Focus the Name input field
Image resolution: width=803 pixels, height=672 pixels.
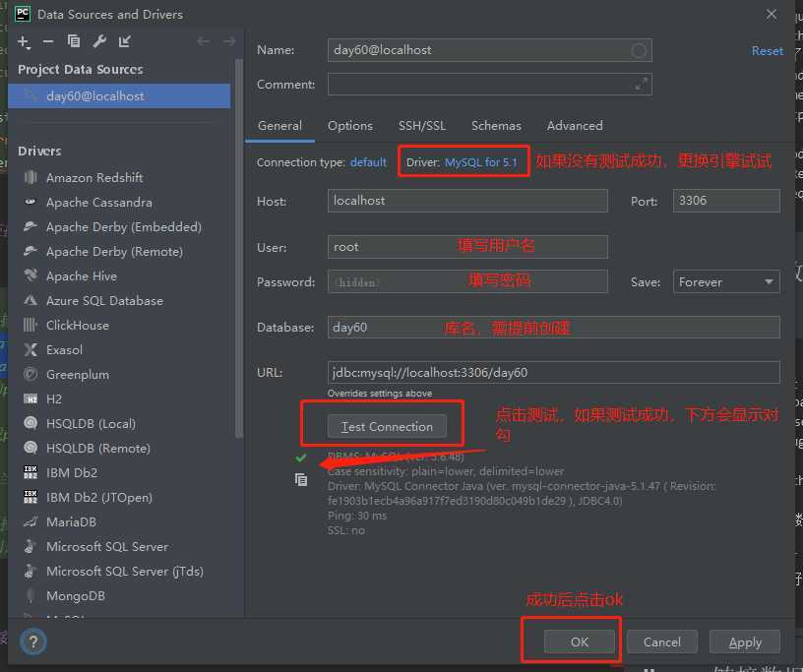pyautogui.click(x=490, y=50)
